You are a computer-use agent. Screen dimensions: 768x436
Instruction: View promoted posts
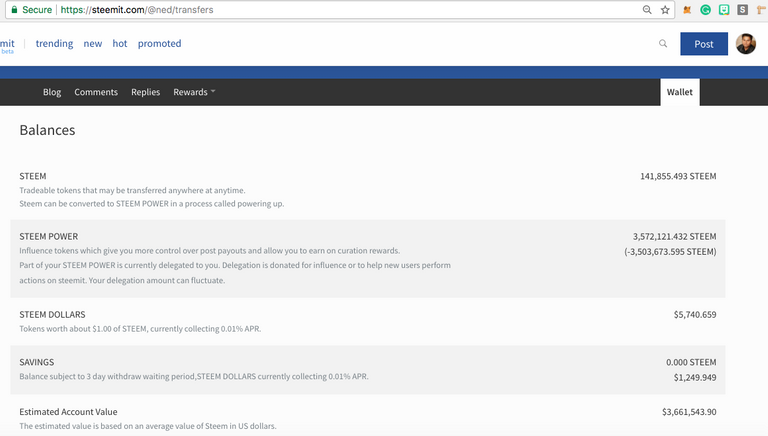(159, 44)
